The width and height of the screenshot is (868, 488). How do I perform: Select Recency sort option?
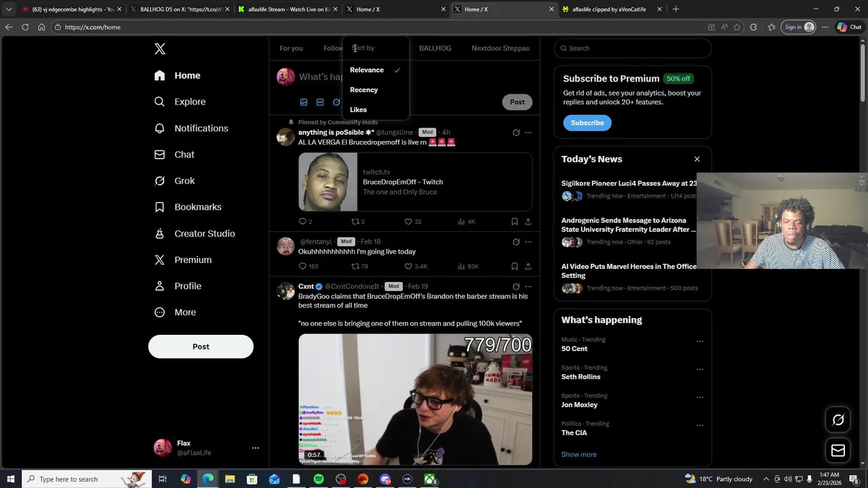(375, 89)
